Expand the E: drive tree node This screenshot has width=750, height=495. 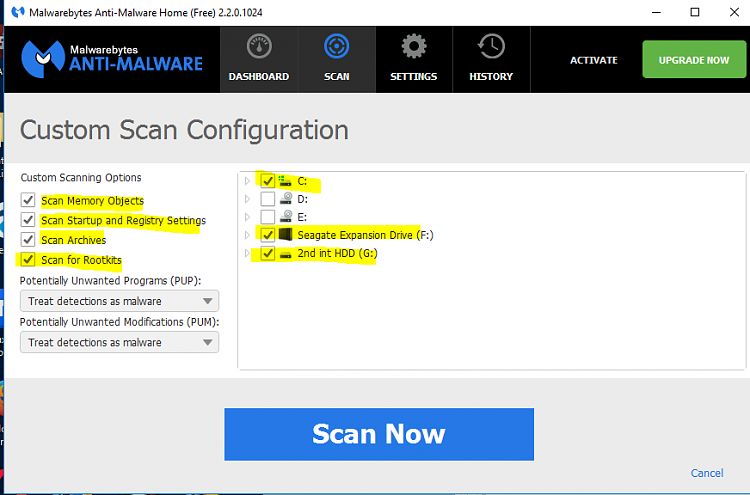(247, 217)
